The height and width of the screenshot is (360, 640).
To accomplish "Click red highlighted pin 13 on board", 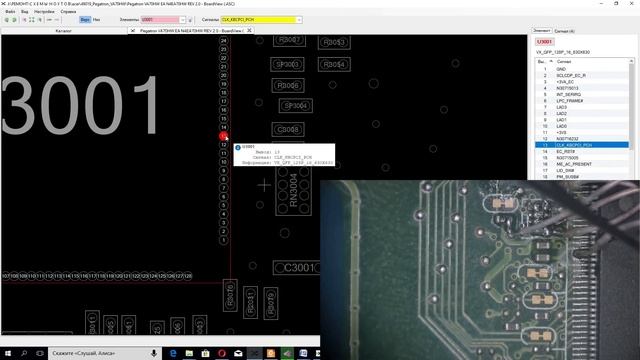I will tap(223, 136).
